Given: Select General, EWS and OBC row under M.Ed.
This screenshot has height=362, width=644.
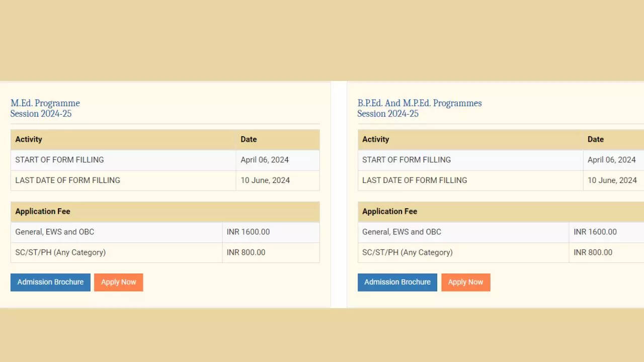Looking at the screenshot, I should [54, 232].
